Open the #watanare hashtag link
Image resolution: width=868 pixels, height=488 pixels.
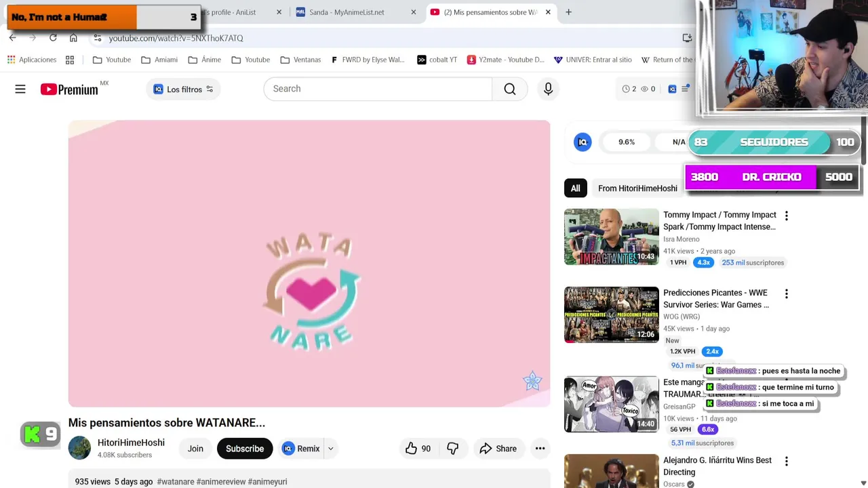(x=175, y=481)
